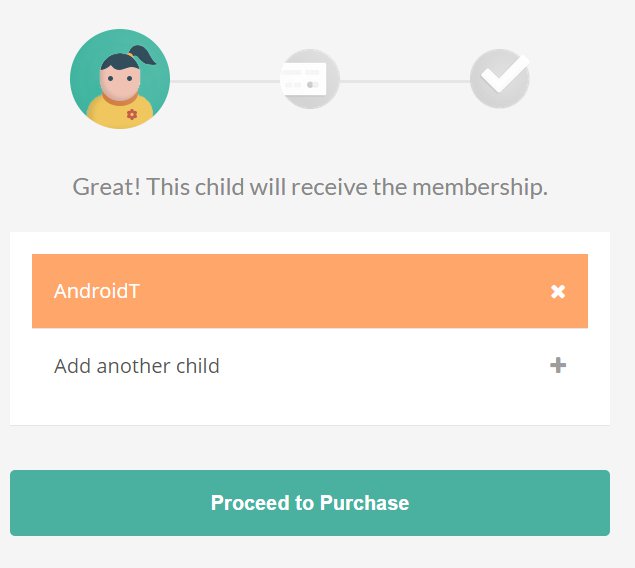Click the membership heading text

[x=310, y=187]
